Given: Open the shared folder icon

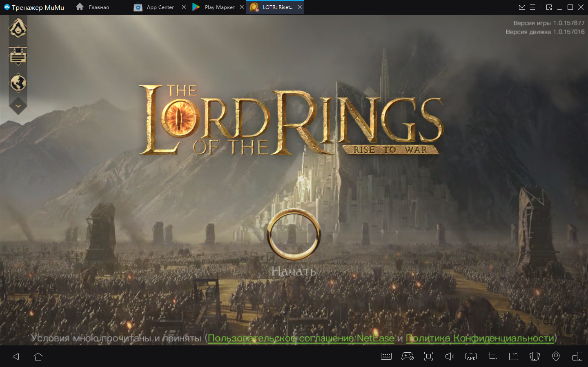Looking at the screenshot, I should click(x=514, y=356).
